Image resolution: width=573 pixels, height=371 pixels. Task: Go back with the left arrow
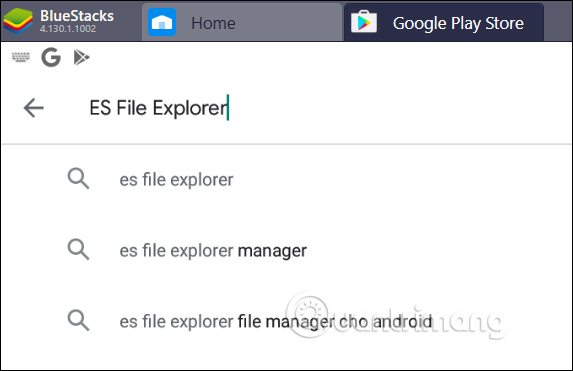34,108
